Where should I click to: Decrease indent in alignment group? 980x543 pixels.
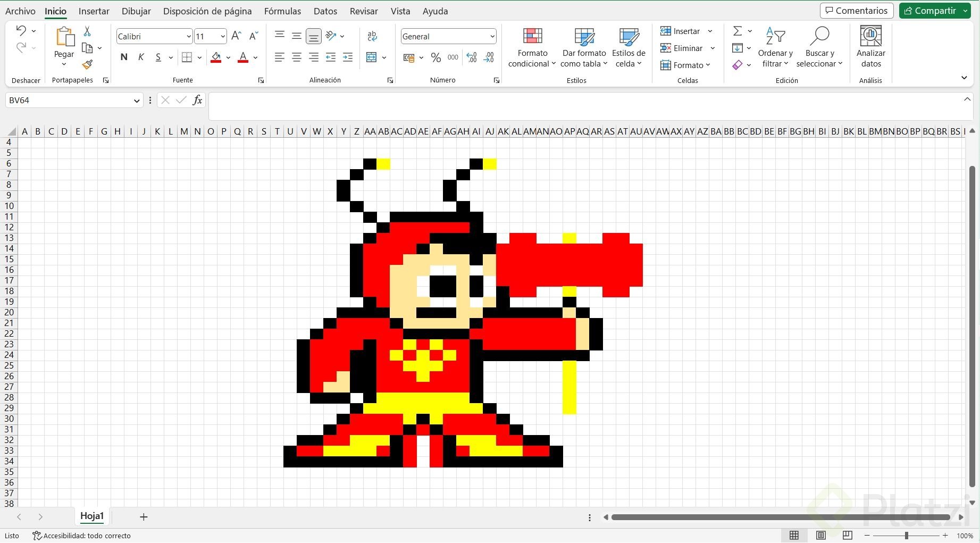[x=331, y=57]
